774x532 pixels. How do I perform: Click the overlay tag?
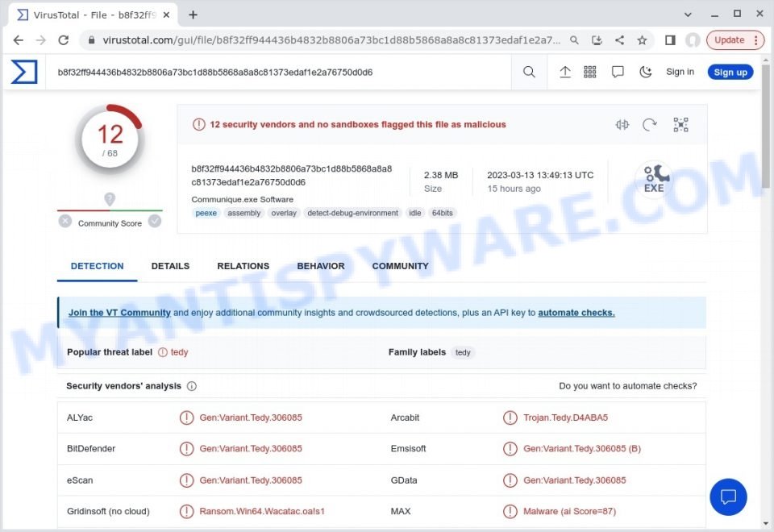[284, 213]
